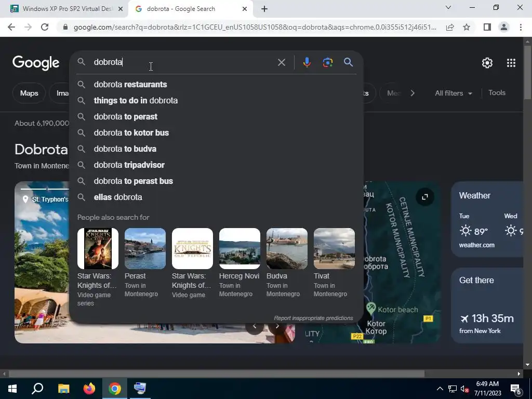The width and height of the screenshot is (532, 399).
Task: Click into the Google search input field
Action: (x=183, y=62)
